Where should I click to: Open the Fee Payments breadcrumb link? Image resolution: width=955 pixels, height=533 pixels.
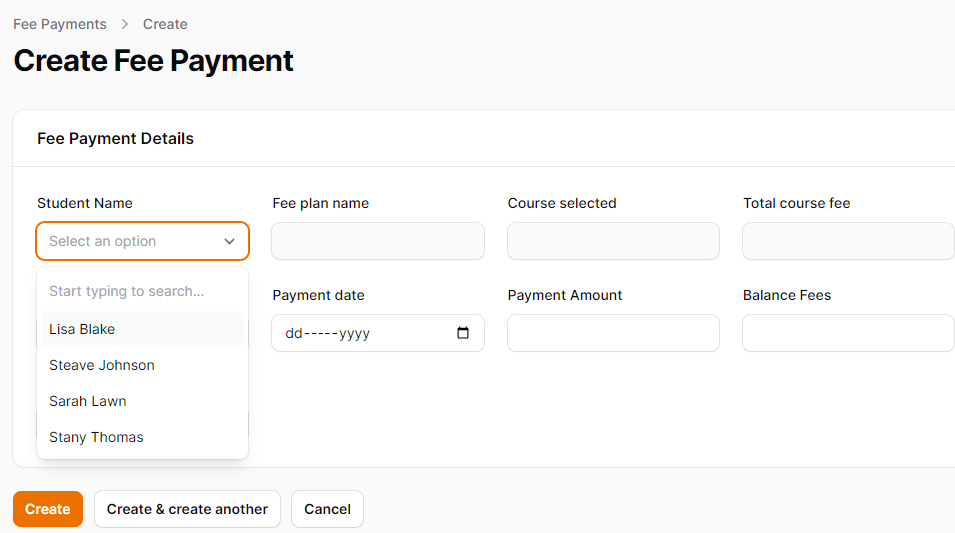pyautogui.click(x=60, y=24)
